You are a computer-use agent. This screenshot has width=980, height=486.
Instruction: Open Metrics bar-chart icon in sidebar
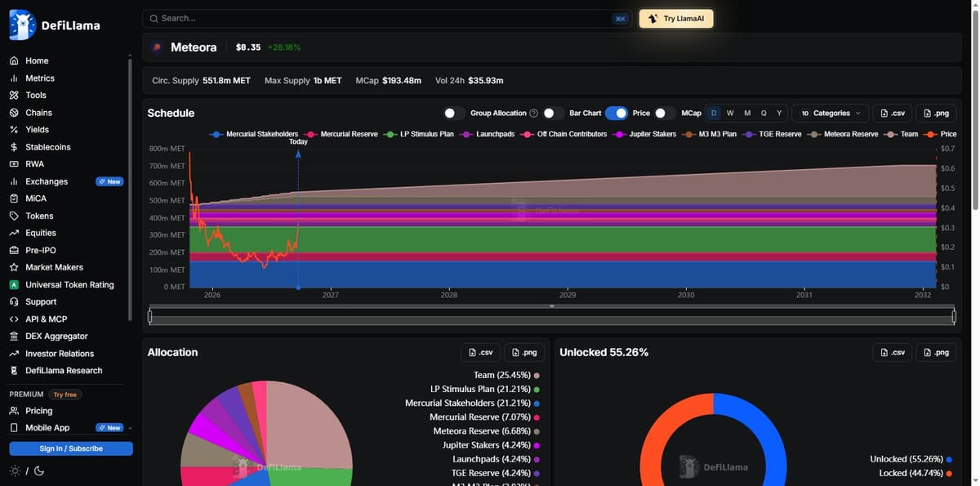[x=14, y=78]
